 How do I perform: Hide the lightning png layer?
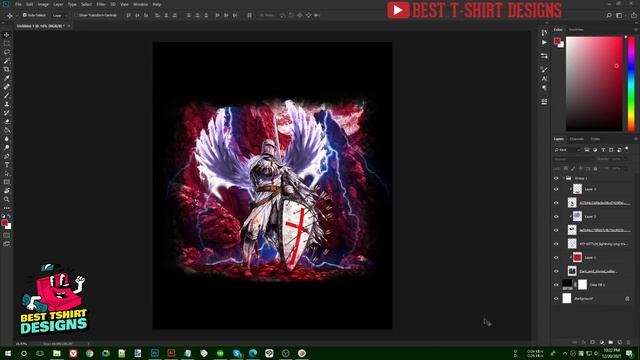tap(556, 244)
